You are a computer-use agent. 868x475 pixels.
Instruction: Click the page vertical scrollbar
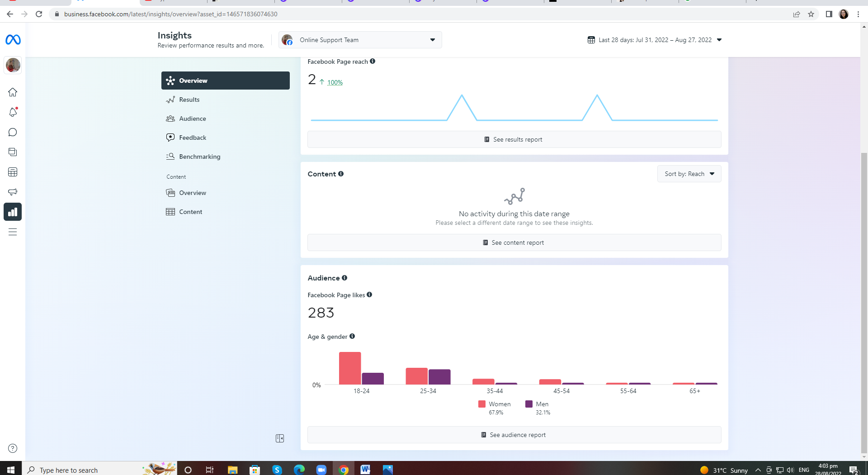(x=864, y=303)
